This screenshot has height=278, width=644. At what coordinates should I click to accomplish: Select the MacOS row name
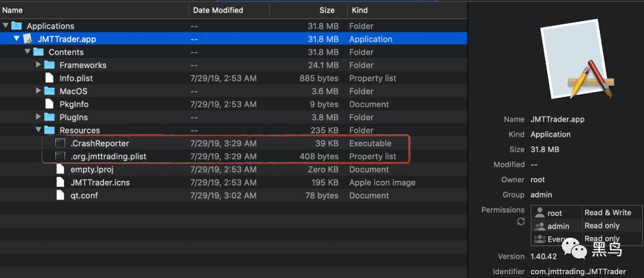click(74, 91)
